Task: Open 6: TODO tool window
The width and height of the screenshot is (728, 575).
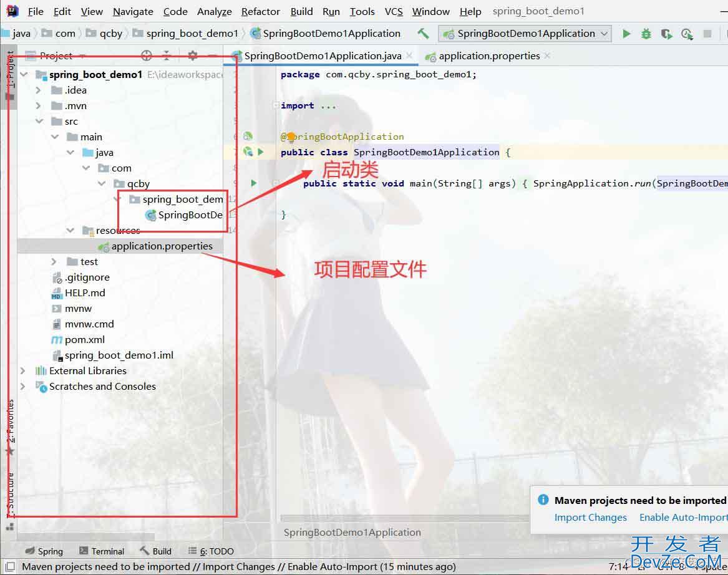Action: (211, 551)
